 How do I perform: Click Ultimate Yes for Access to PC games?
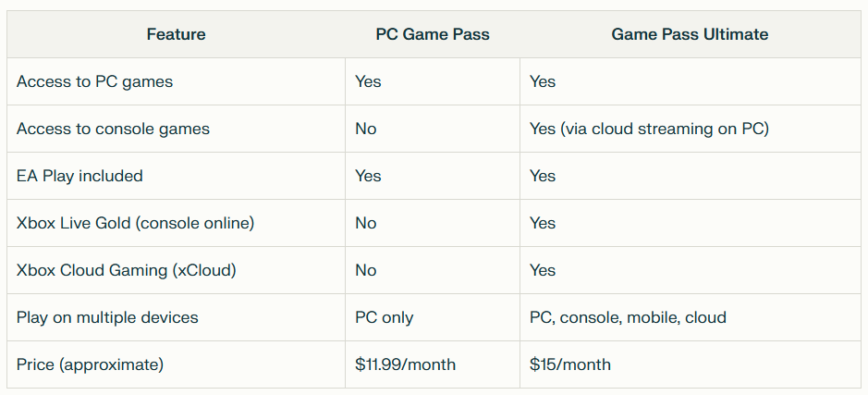point(543,82)
